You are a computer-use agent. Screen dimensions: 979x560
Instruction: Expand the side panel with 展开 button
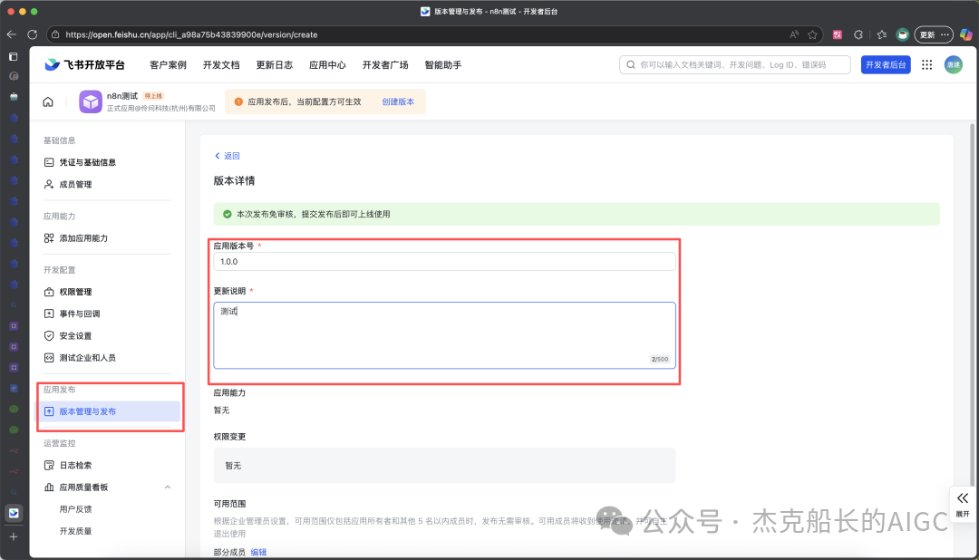click(962, 505)
